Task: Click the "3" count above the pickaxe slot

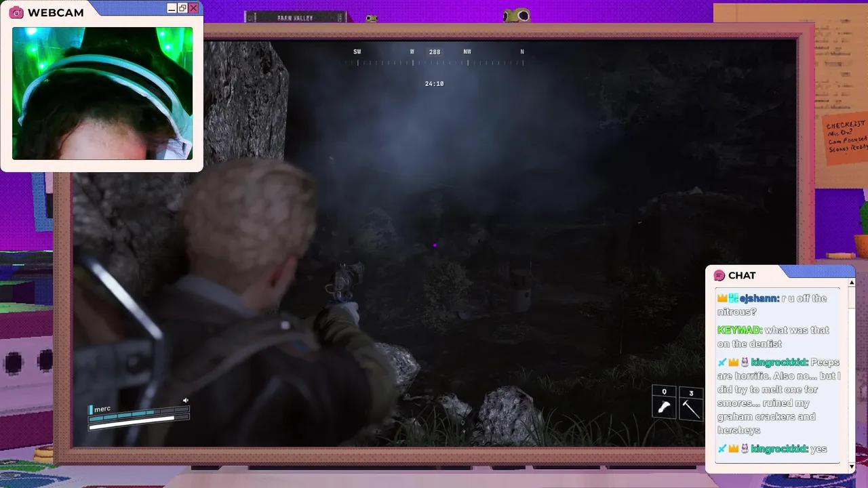Action: pyautogui.click(x=691, y=393)
